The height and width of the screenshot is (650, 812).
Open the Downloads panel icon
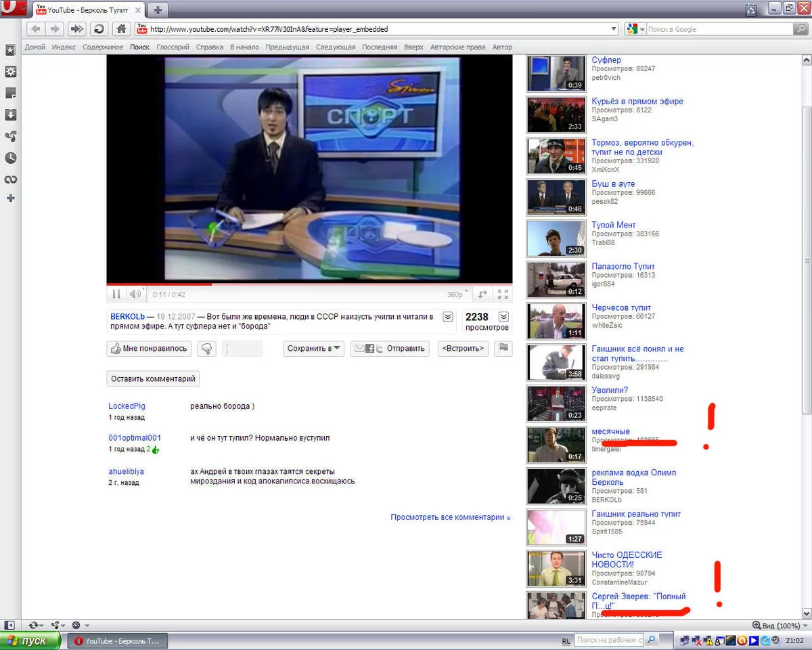point(10,115)
